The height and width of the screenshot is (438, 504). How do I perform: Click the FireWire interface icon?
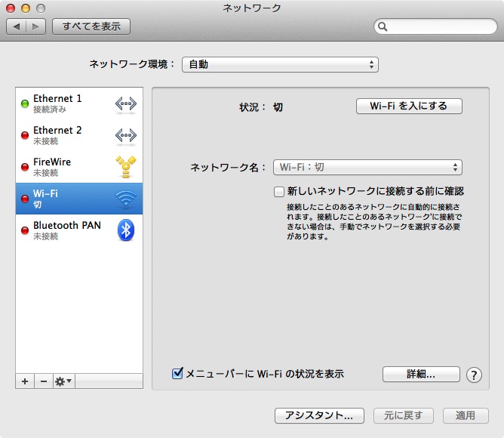pyautogui.click(x=125, y=168)
